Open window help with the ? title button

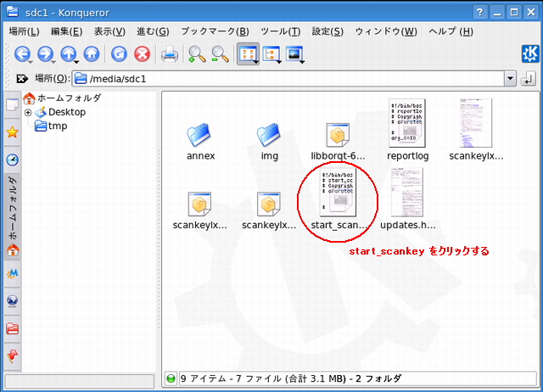click(479, 13)
